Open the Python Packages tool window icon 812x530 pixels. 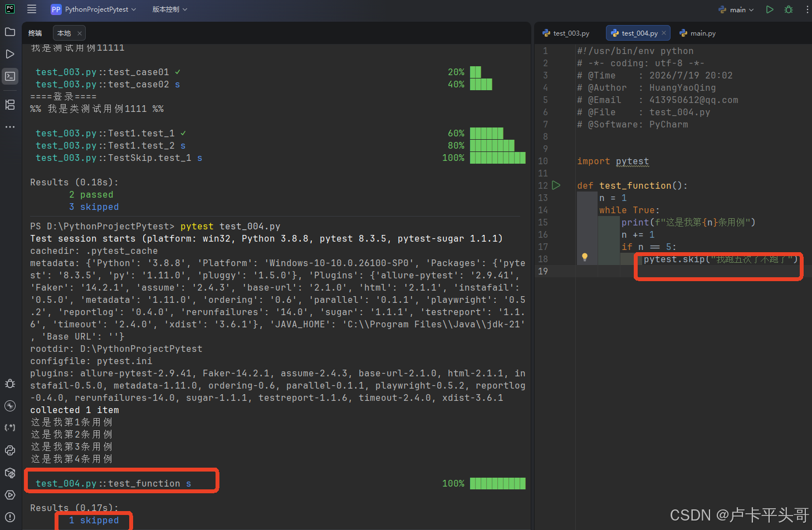click(x=10, y=473)
